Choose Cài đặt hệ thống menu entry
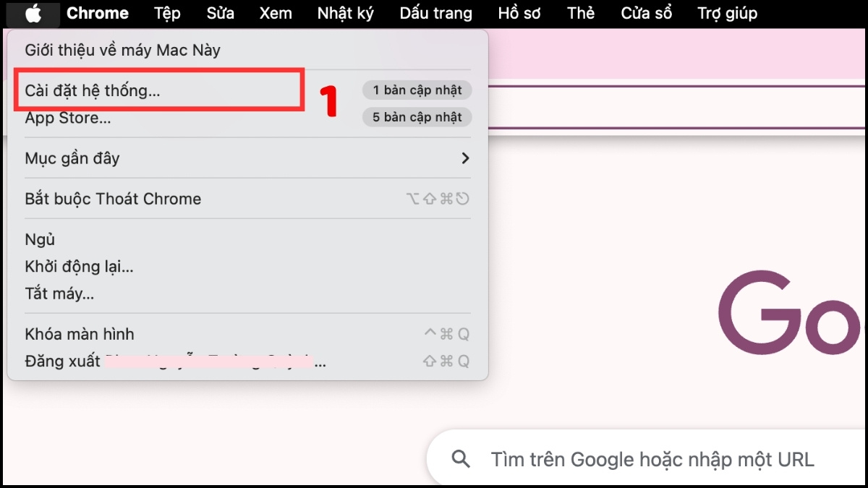 pos(93,91)
